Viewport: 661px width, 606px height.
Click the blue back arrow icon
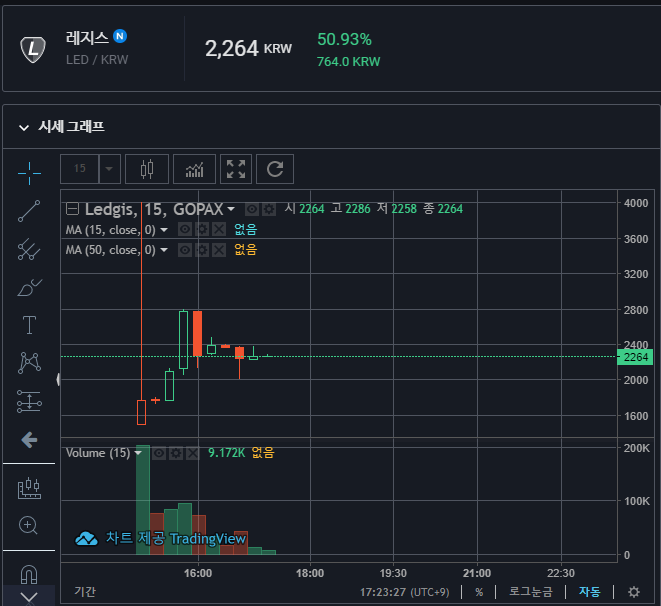click(29, 440)
